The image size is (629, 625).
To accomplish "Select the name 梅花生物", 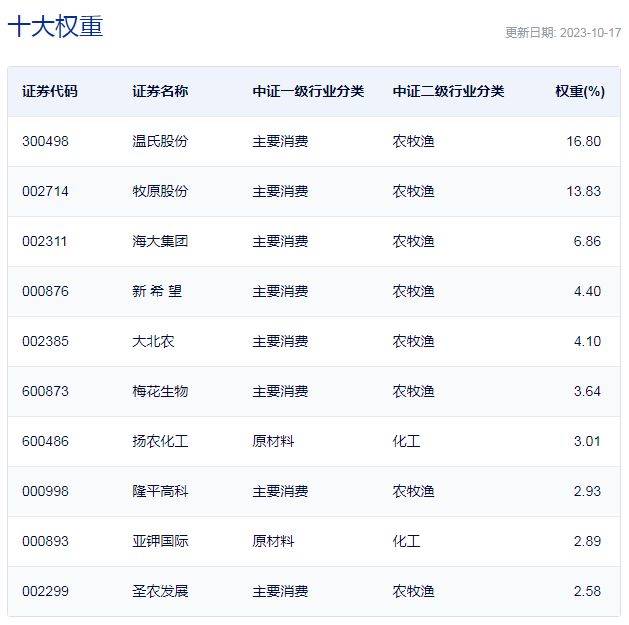I will point(160,391).
